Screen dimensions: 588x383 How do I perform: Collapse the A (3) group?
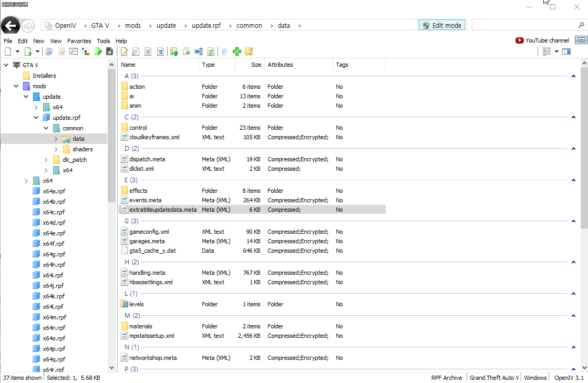click(573, 76)
